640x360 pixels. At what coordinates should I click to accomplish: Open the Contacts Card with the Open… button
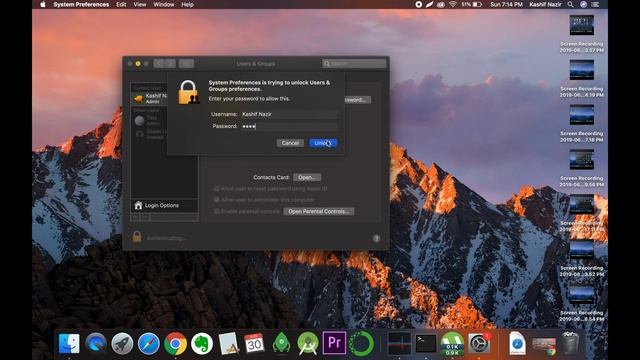point(307,177)
